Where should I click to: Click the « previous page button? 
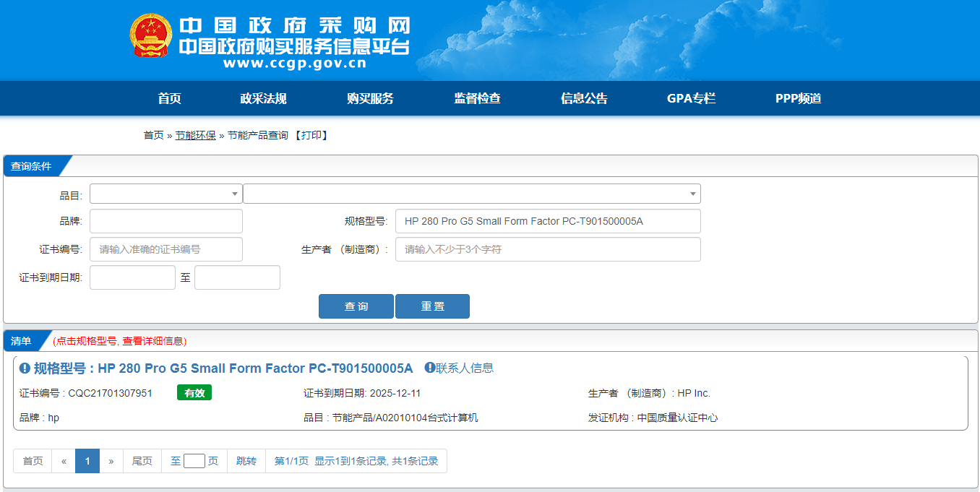[64, 461]
